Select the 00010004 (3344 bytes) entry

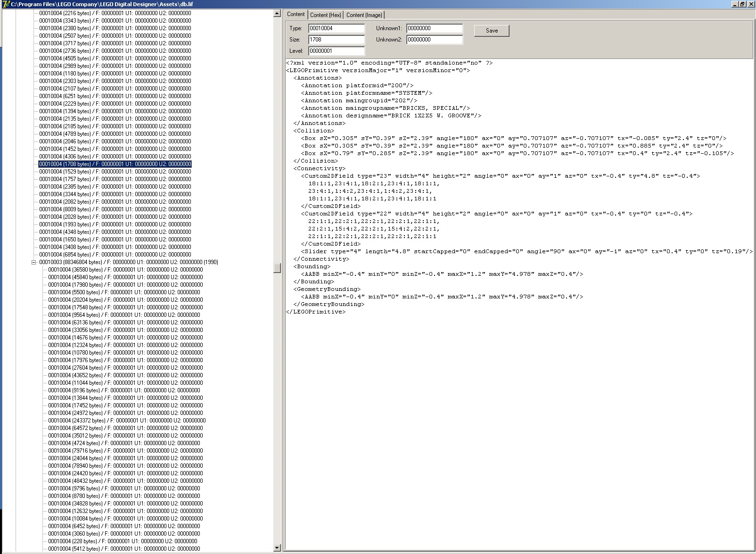(x=115, y=194)
